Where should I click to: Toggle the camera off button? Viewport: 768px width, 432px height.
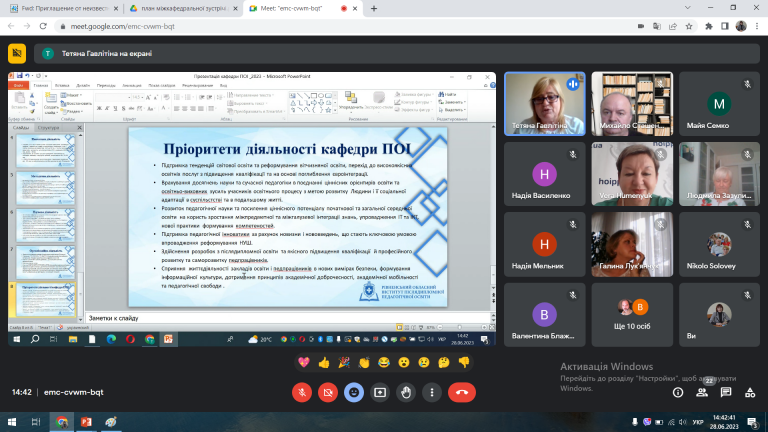(x=328, y=392)
